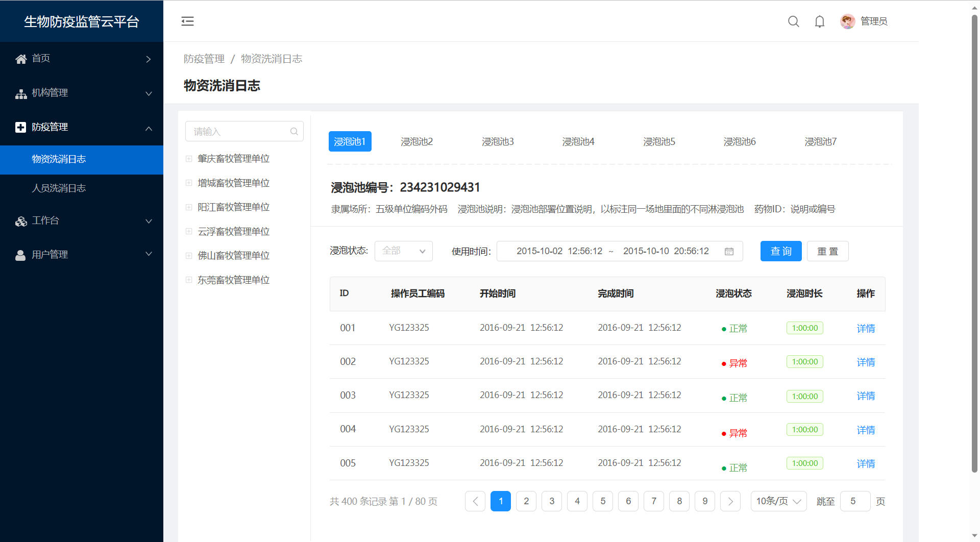Image resolution: width=980 pixels, height=542 pixels.
Task: Click the 开始时间 column header
Action: [x=498, y=293]
